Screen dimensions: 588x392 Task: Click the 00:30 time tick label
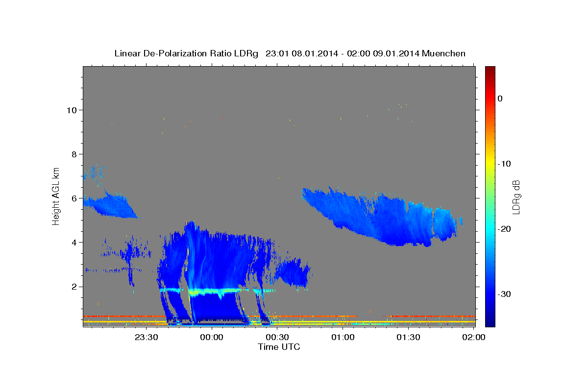click(277, 337)
